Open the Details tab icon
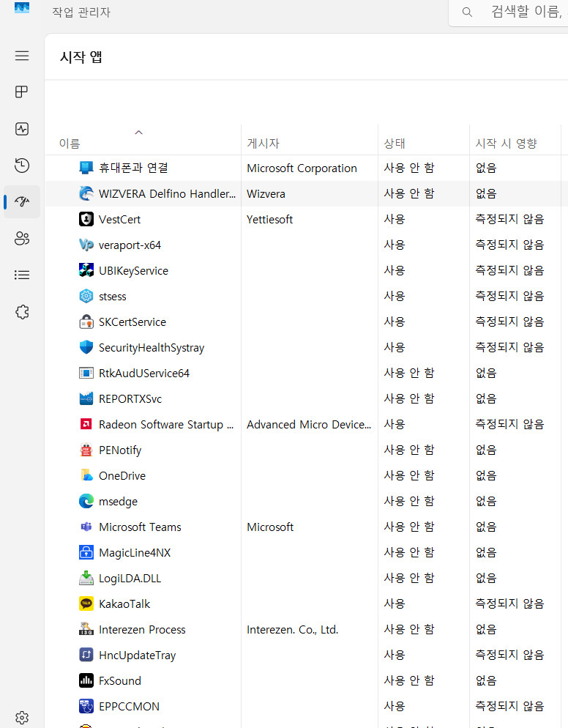Screen dimensions: 568x728 [22, 275]
